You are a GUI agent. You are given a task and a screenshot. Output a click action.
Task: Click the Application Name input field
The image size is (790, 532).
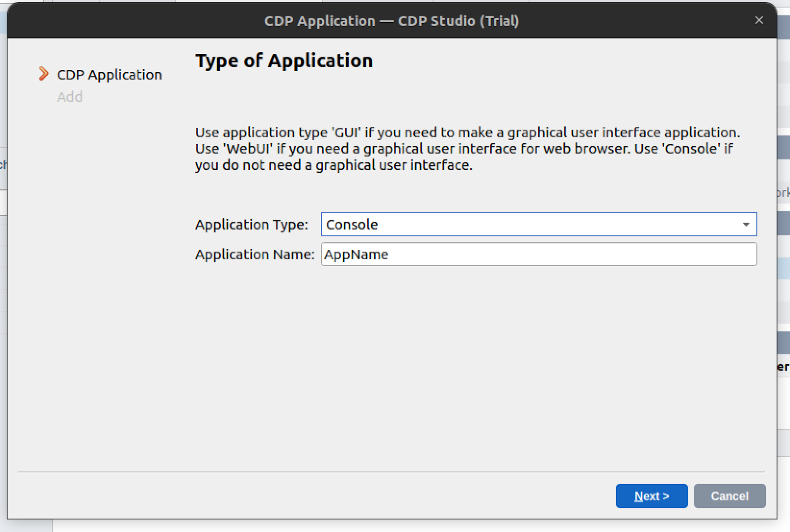[539, 254]
